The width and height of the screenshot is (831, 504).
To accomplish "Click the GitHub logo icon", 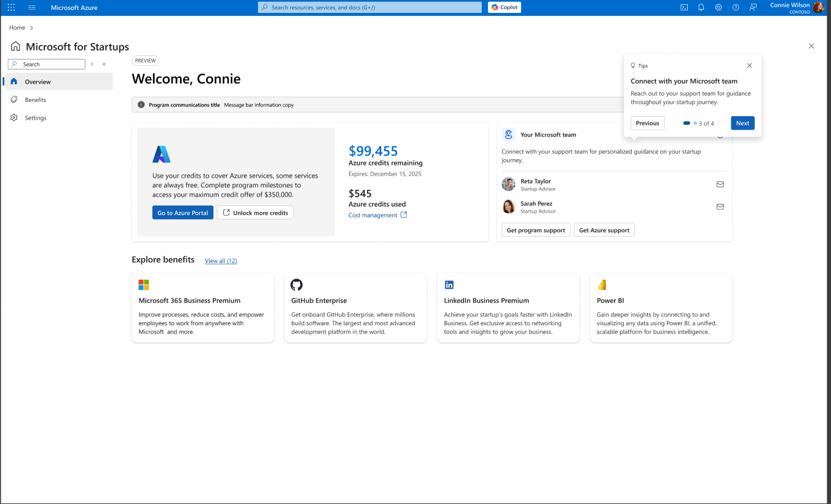I will pos(297,285).
